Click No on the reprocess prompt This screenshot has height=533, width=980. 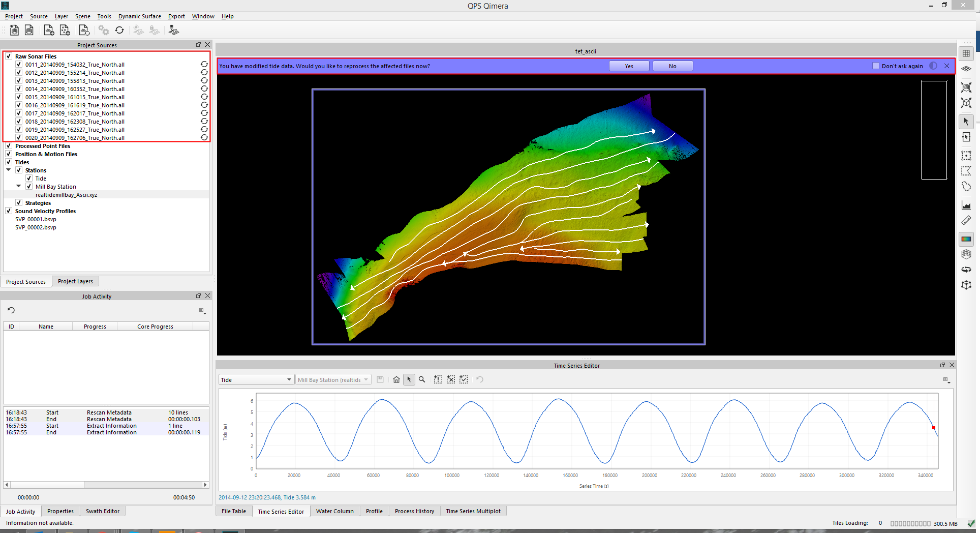pos(672,66)
